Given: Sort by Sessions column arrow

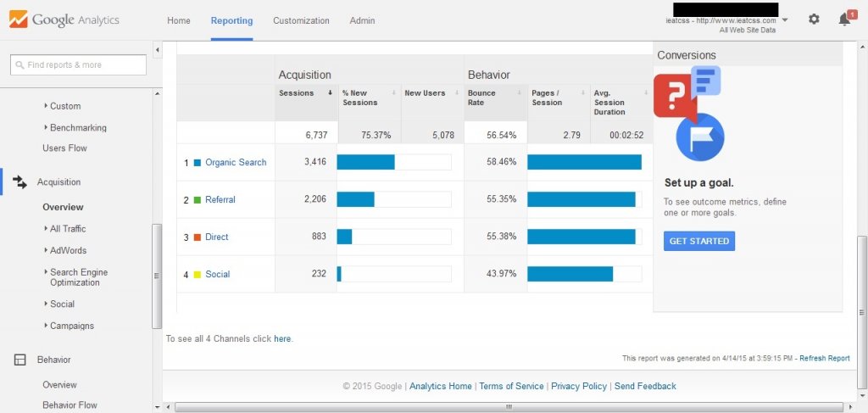Looking at the screenshot, I should coord(330,93).
